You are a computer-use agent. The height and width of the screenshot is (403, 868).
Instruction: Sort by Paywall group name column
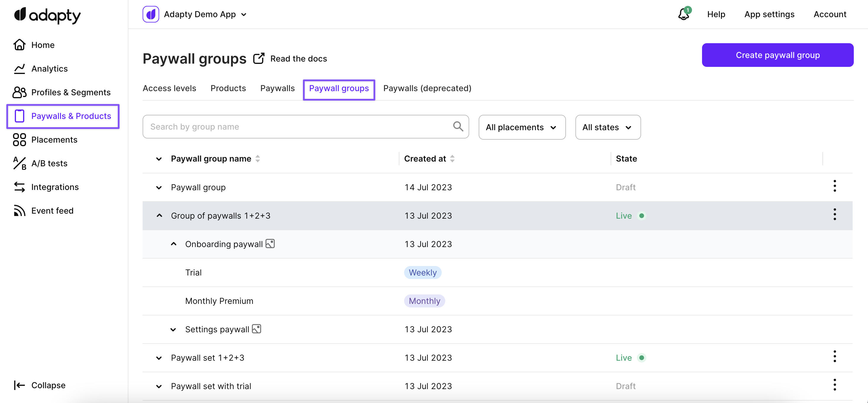[257, 159]
